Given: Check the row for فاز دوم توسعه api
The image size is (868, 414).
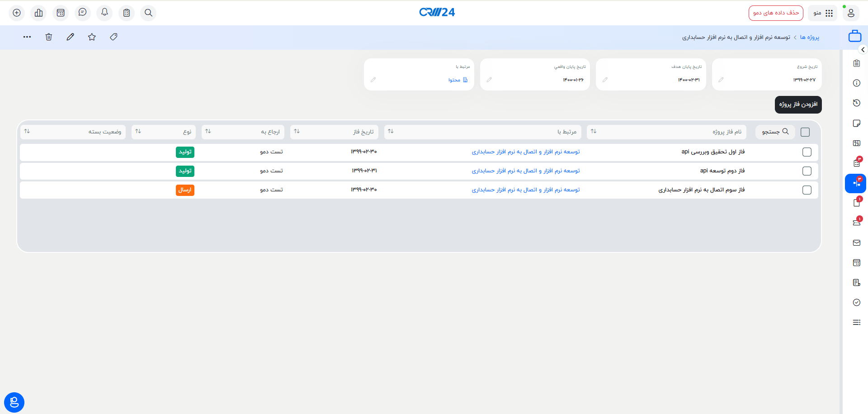Looking at the screenshot, I should [x=807, y=171].
